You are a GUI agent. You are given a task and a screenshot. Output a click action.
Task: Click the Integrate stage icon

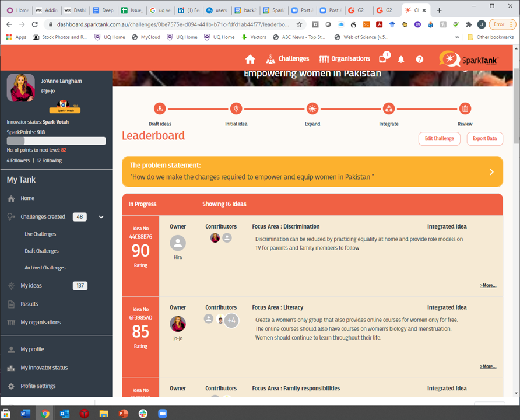388,108
